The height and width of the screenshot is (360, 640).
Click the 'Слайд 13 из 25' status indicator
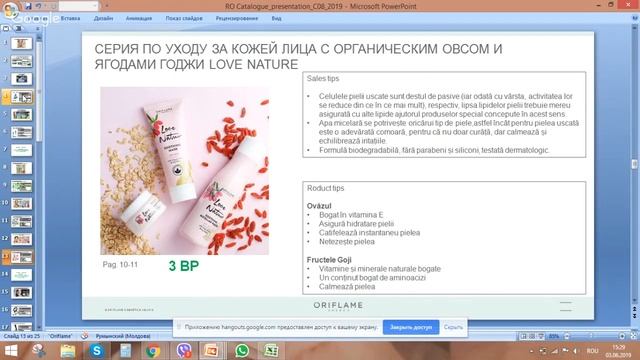click(x=22, y=336)
